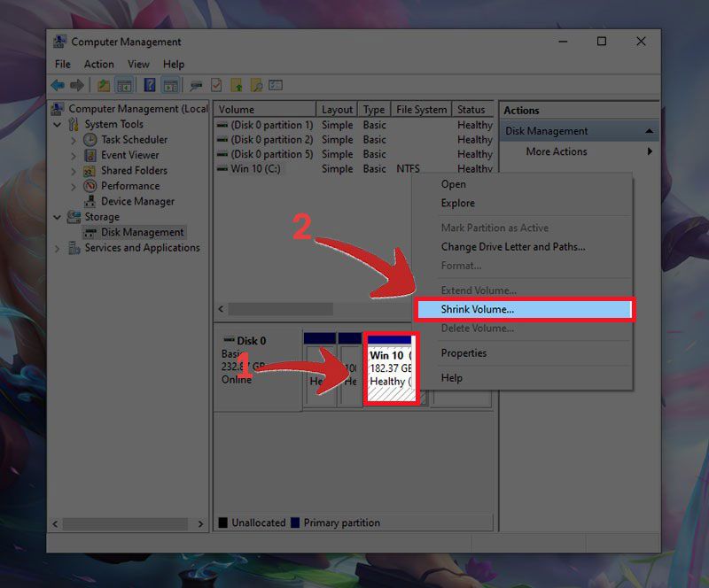Viewport: 709px width, 588px height.
Task: Collapse the Disk Management actions section arrow
Action: [x=650, y=131]
